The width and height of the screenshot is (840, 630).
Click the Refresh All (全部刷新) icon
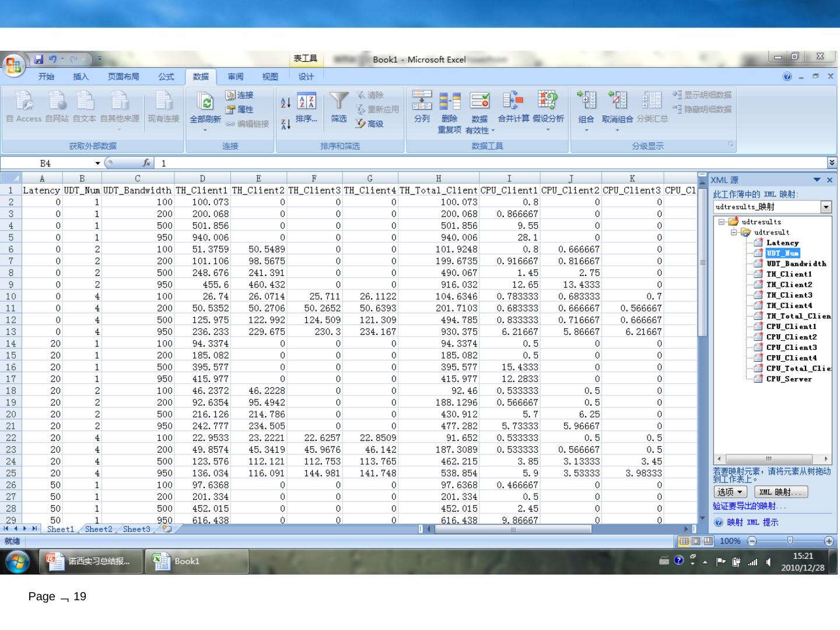[x=205, y=103]
